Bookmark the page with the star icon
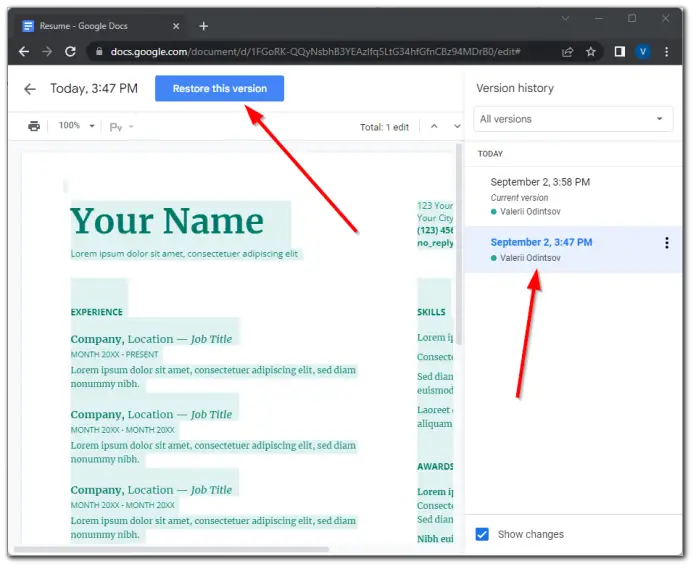 (x=590, y=52)
